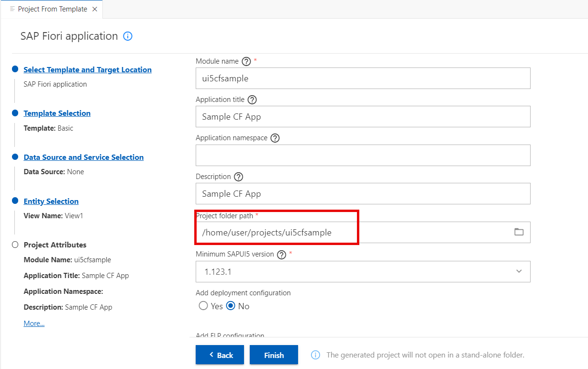Click the Minimum SAPUI5 version help icon
This screenshot has width=588, height=369.
click(x=281, y=254)
